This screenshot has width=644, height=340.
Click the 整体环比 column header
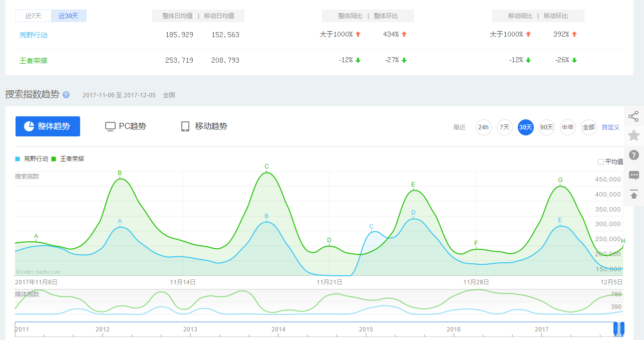click(x=386, y=16)
